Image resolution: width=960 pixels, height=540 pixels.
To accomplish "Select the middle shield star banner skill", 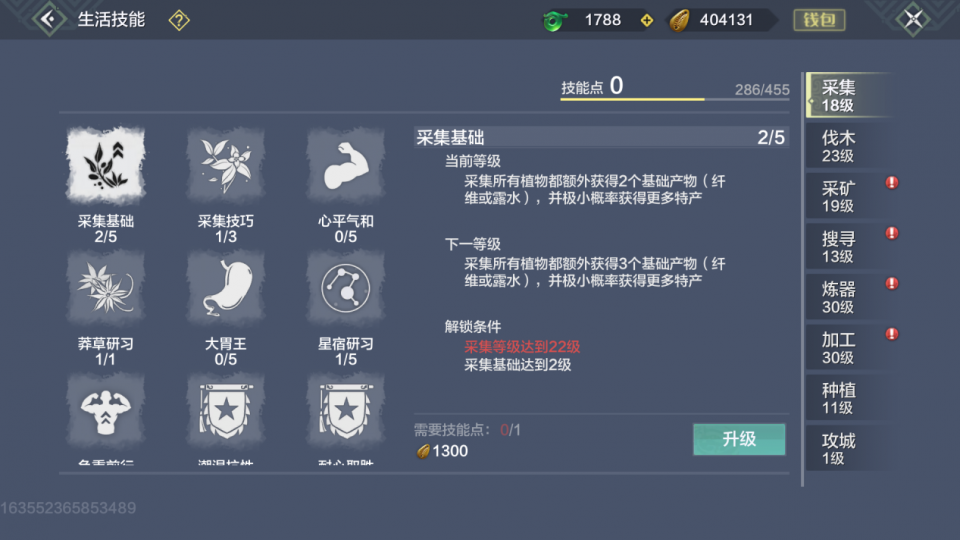I will pos(225,410).
